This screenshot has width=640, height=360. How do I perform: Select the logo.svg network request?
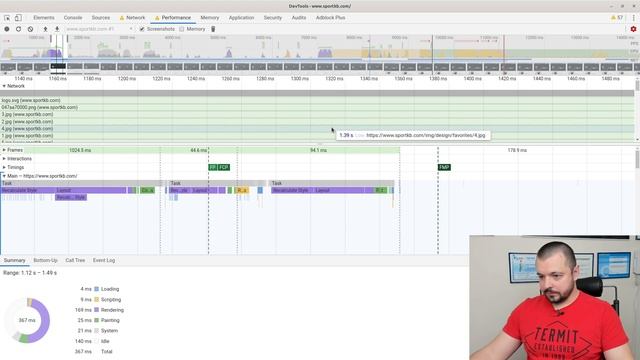click(317, 100)
